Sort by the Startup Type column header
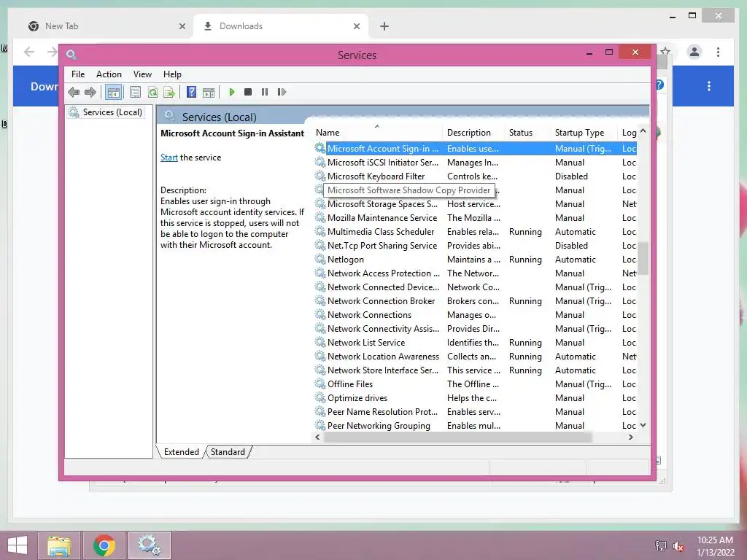The width and height of the screenshot is (747, 560). [x=584, y=133]
